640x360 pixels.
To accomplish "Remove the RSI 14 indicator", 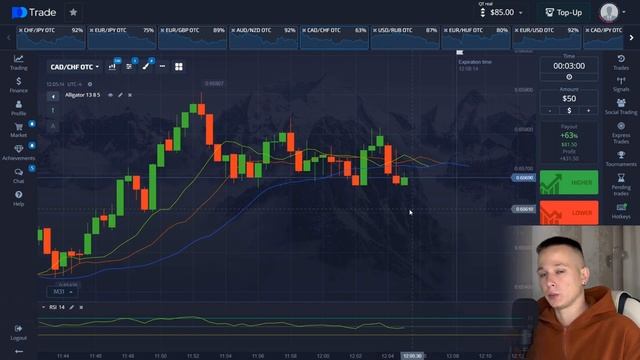I will [81, 307].
